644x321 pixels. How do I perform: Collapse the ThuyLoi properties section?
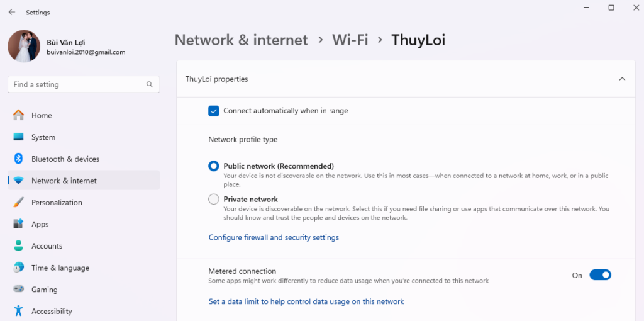pyautogui.click(x=622, y=79)
